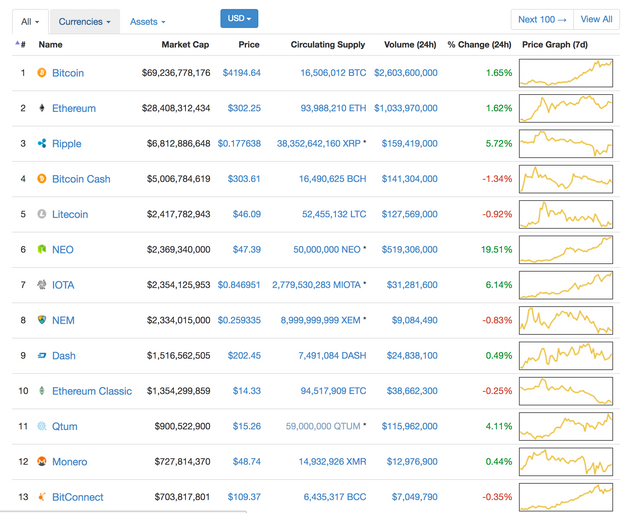Open the Qtum name link
Screen dimensions: 640x513
(64, 426)
